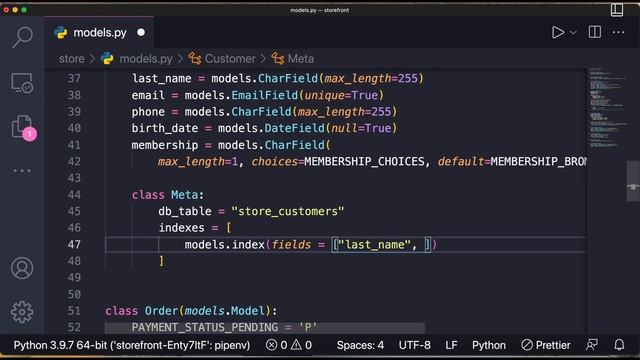Click the "last_name" string on line 47

coord(374,244)
